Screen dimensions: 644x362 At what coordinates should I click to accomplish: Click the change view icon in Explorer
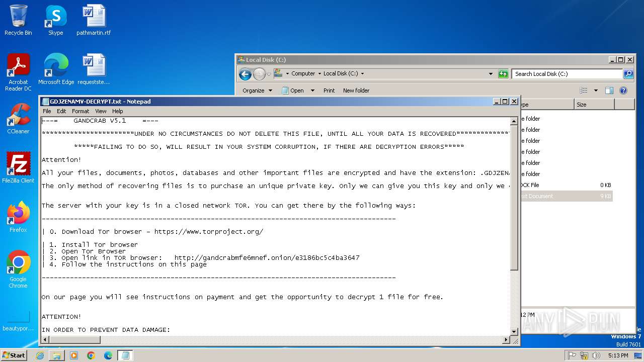click(584, 90)
